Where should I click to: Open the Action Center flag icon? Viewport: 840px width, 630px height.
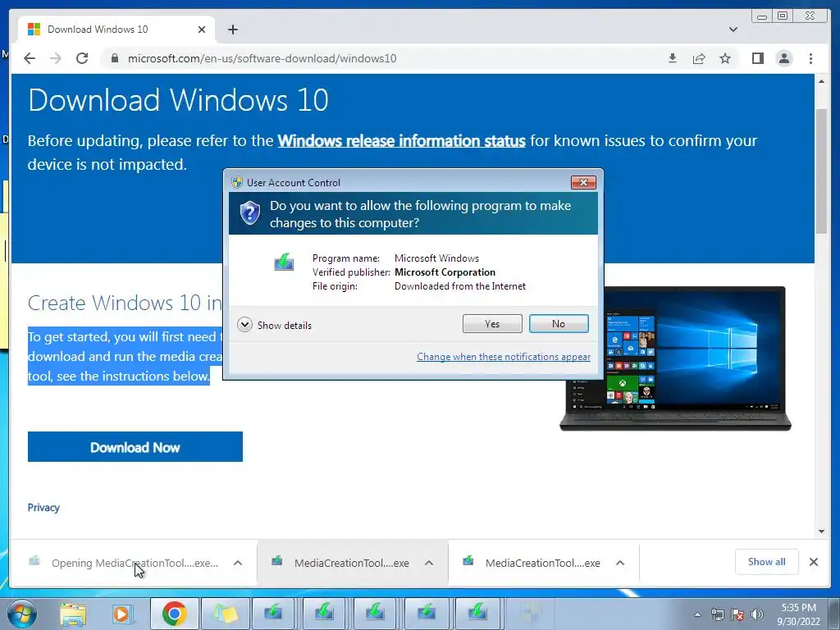click(737, 614)
